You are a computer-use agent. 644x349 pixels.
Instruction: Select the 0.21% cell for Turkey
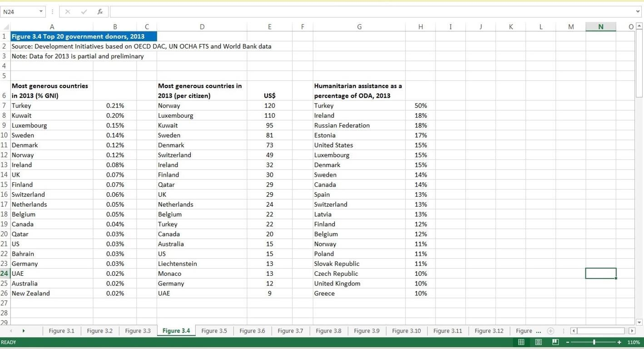point(115,105)
